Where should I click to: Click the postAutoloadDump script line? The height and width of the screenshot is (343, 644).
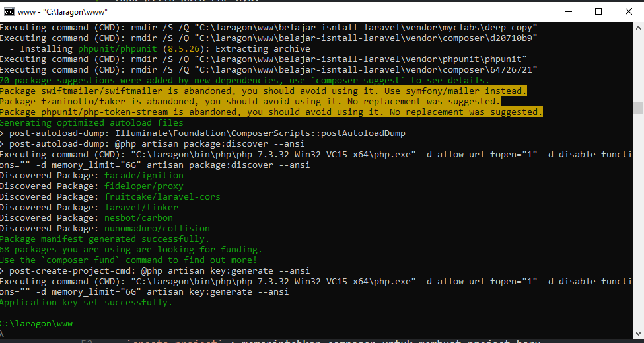pos(203,133)
